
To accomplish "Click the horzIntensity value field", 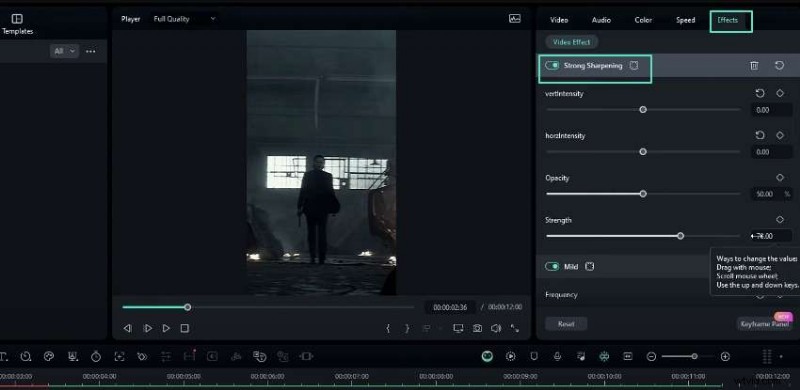I will point(771,152).
